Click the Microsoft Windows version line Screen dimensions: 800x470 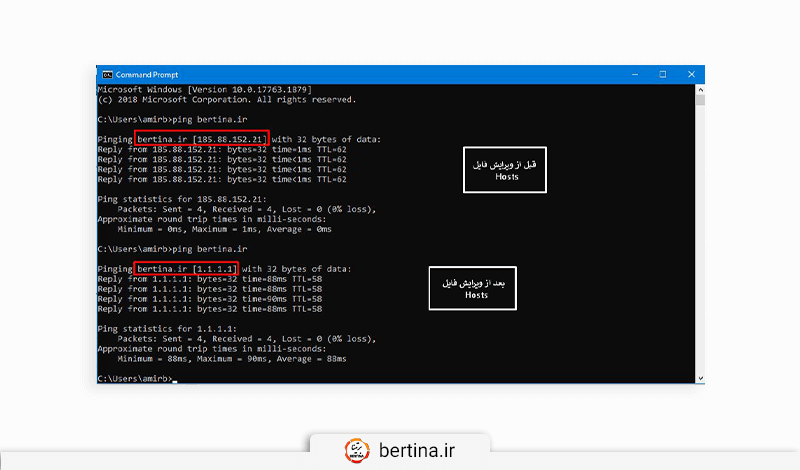[x=205, y=89]
